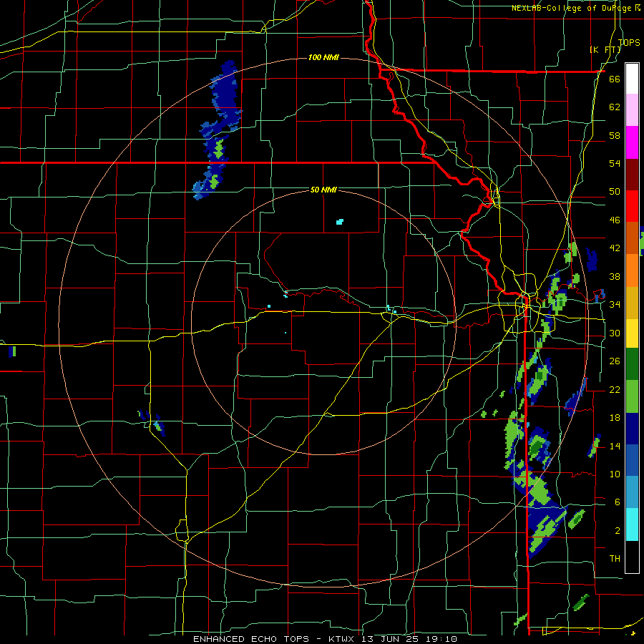The width and height of the screenshot is (644, 644).
Task: Click the NEXLAB-College of DuPage label
Action: (x=572, y=8)
